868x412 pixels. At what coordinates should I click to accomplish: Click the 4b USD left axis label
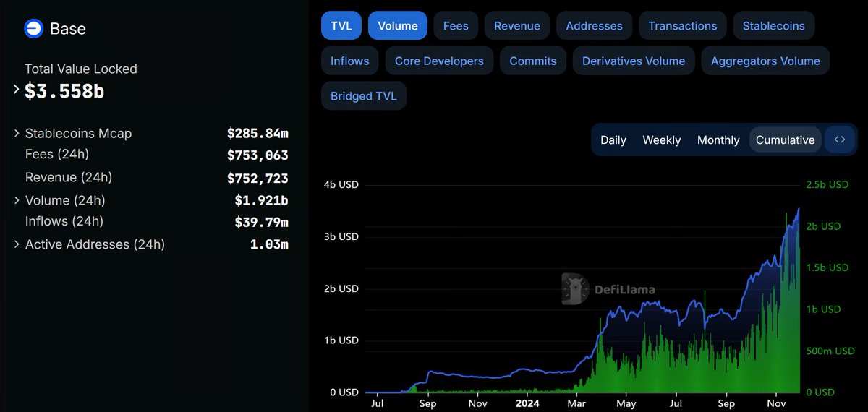coord(340,184)
